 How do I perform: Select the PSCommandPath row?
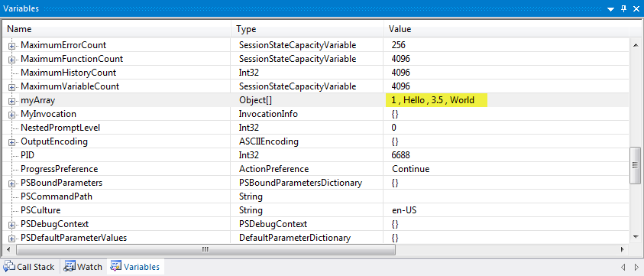tap(316, 196)
